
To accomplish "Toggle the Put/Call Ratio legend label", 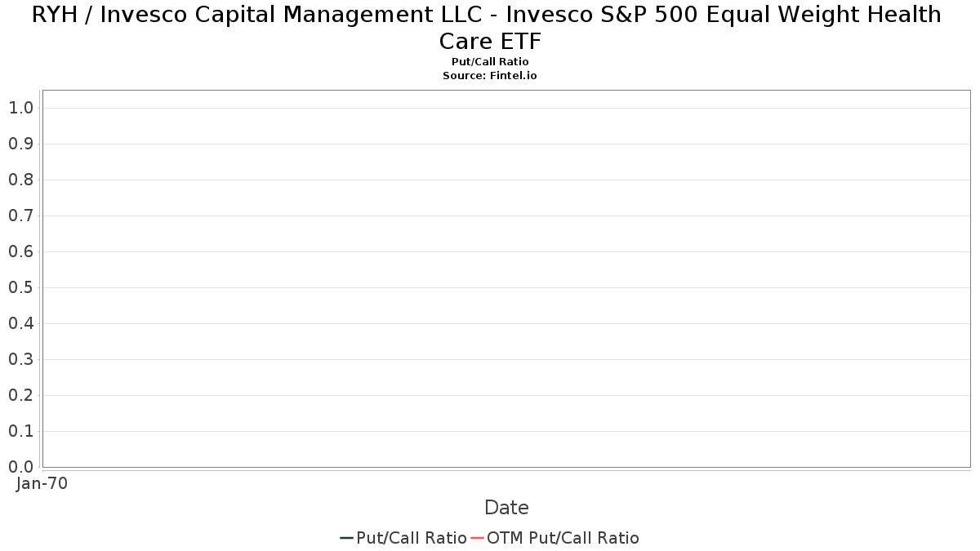I will (412, 538).
